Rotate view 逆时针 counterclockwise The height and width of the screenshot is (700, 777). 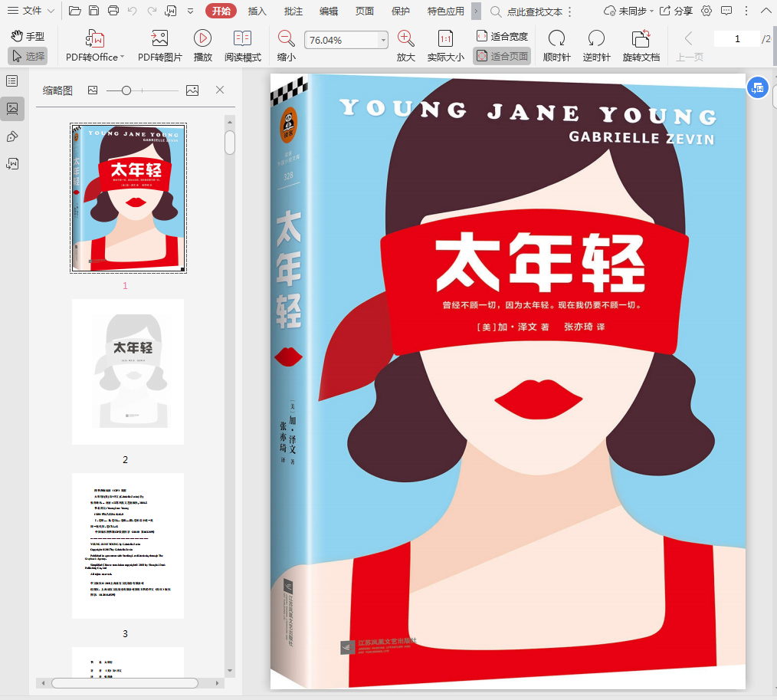pyautogui.click(x=596, y=45)
